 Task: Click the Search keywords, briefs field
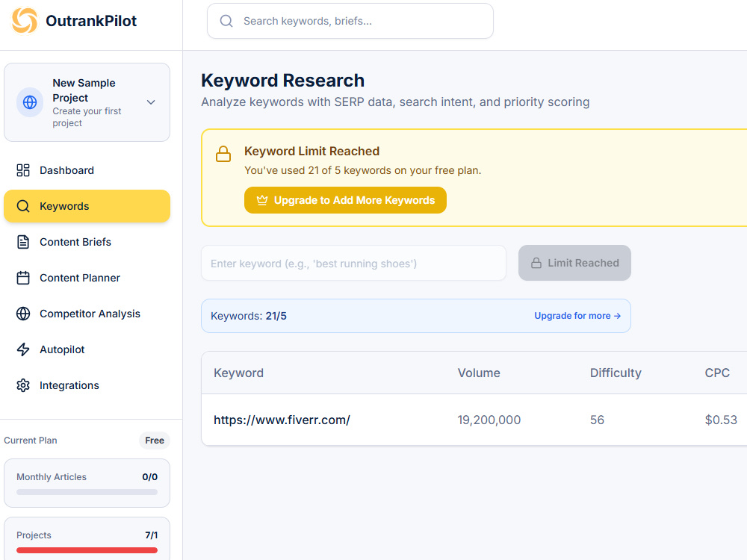point(350,21)
